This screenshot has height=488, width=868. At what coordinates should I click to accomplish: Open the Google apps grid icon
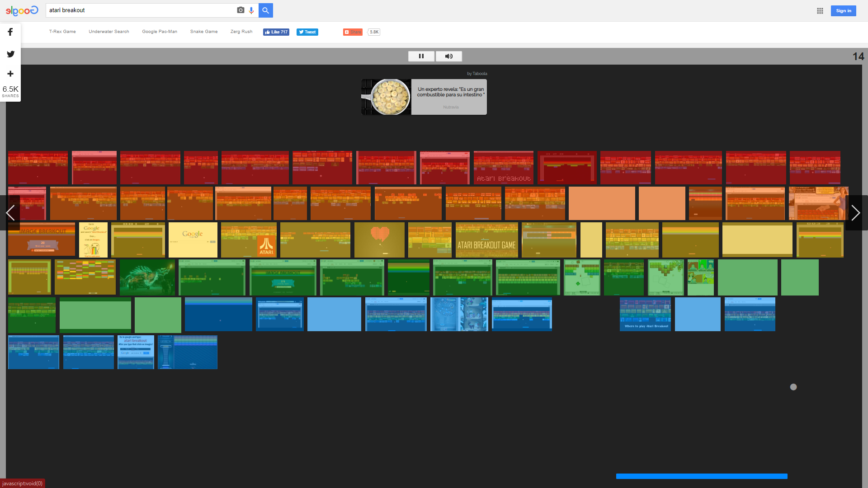click(820, 11)
